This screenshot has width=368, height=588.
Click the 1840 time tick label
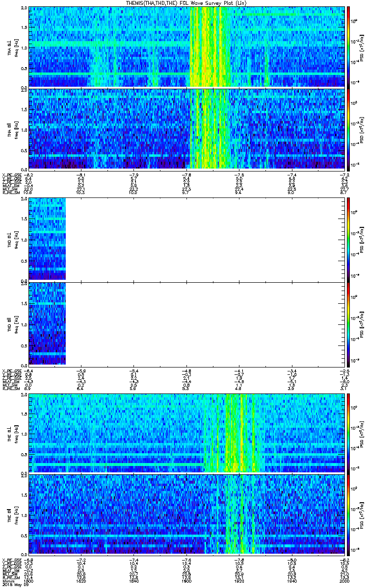tap(133, 581)
